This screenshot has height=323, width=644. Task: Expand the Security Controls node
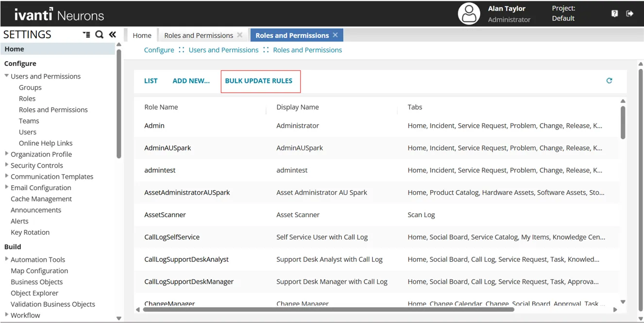[x=6, y=165]
